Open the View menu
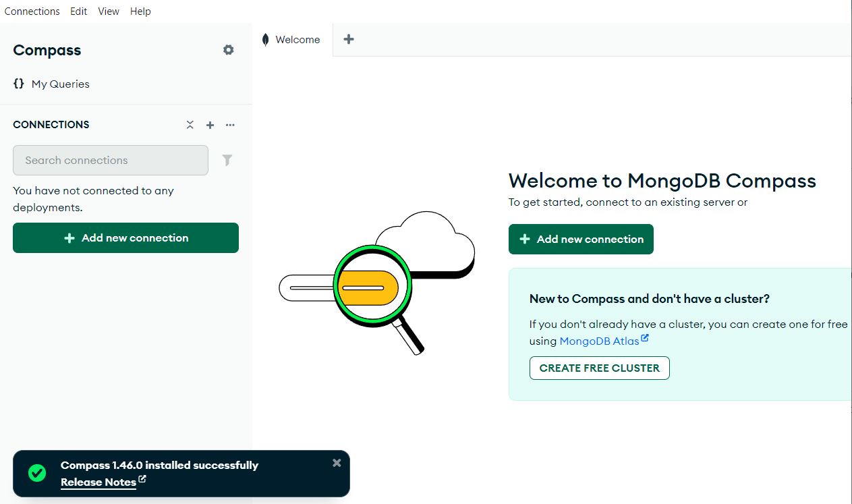The width and height of the screenshot is (852, 504). click(109, 11)
